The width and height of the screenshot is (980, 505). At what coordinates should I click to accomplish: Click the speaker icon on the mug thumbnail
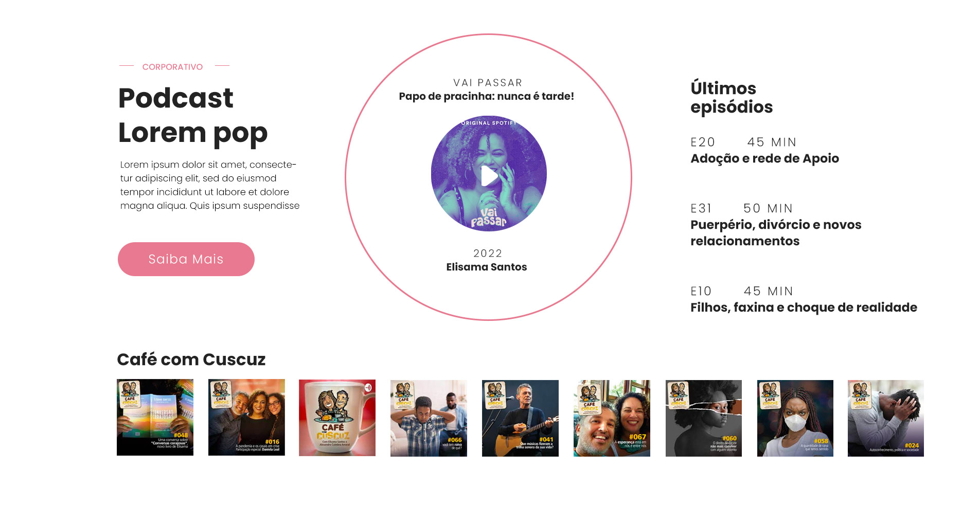pyautogui.click(x=368, y=387)
